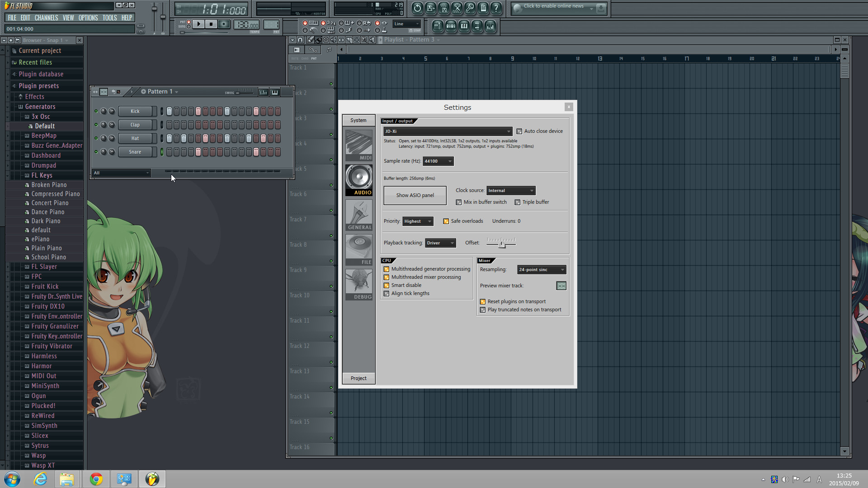Toggle Multithreaded mixer processing checkbox

coord(387,277)
